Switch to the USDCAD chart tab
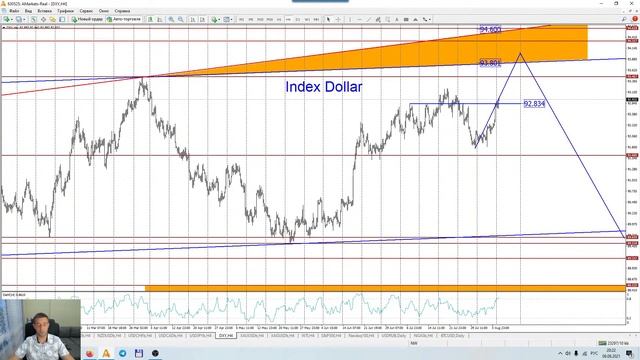 point(171,336)
